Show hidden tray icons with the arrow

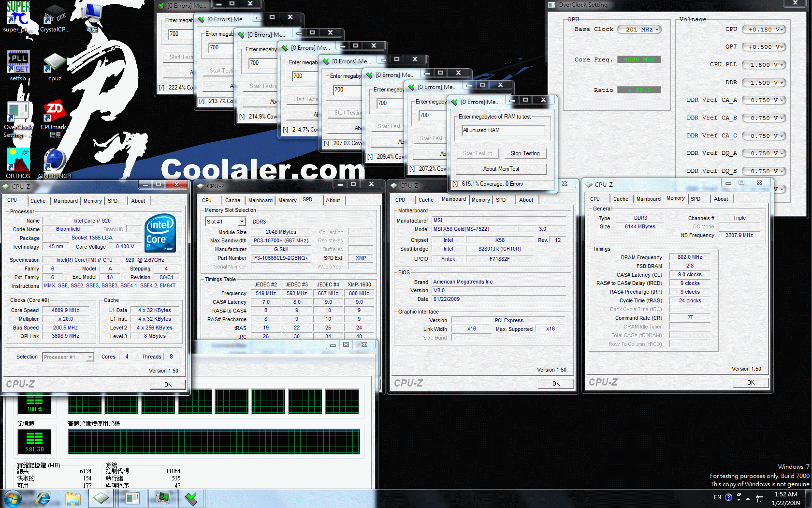click(748, 498)
